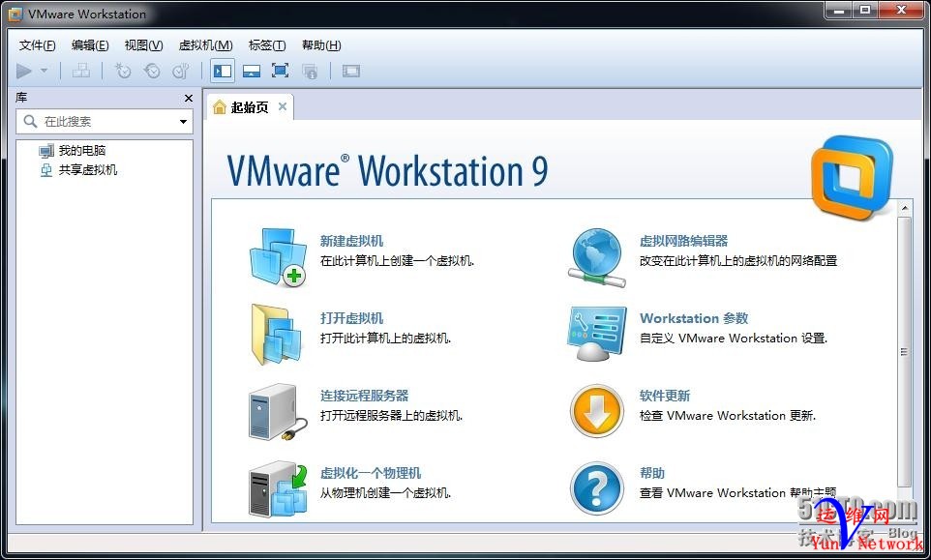The image size is (931, 560).
Task: Click the VMware Workstation logo icon
Action: (x=852, y=178)
